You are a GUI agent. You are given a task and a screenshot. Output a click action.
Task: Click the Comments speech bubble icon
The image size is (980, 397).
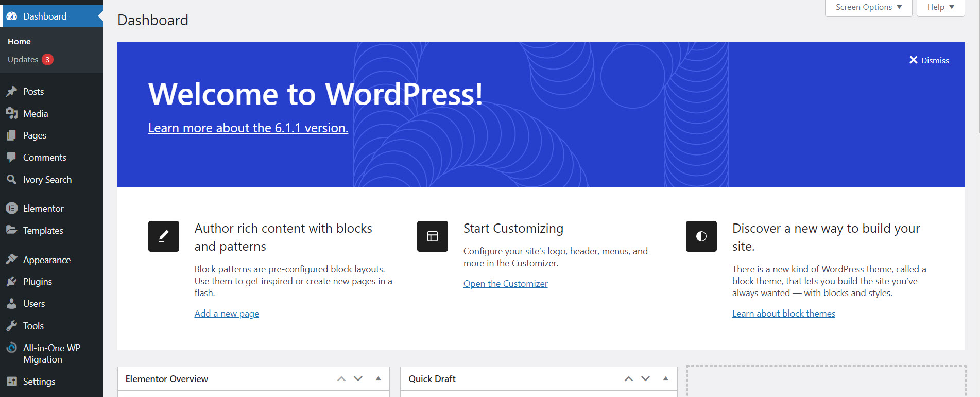point(11,158)
